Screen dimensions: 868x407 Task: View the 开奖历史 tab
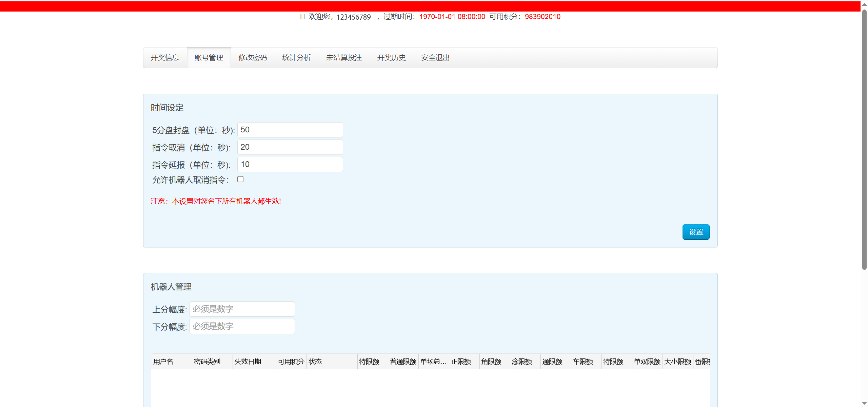click(391, 58)
